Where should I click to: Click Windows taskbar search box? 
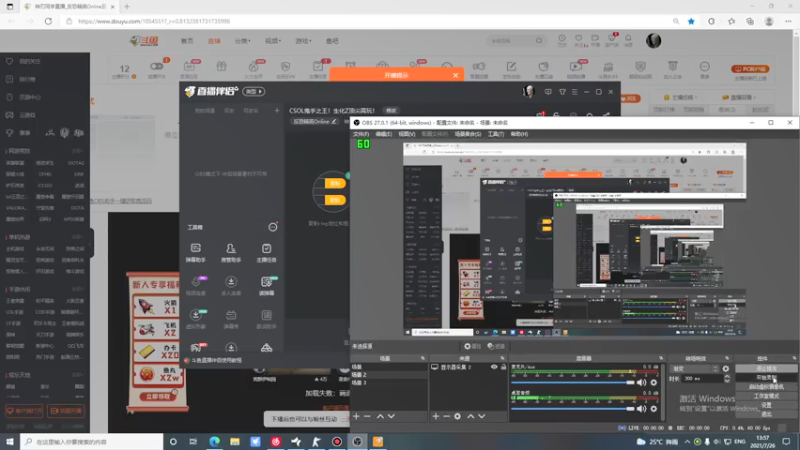92,441
